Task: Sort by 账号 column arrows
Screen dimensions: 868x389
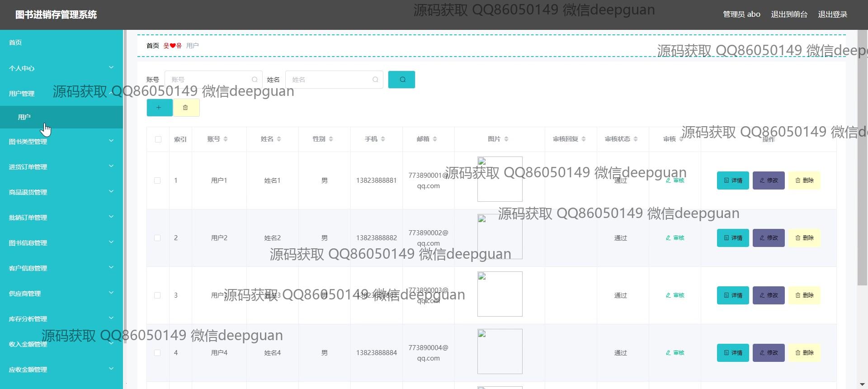Action: (226, 139)
